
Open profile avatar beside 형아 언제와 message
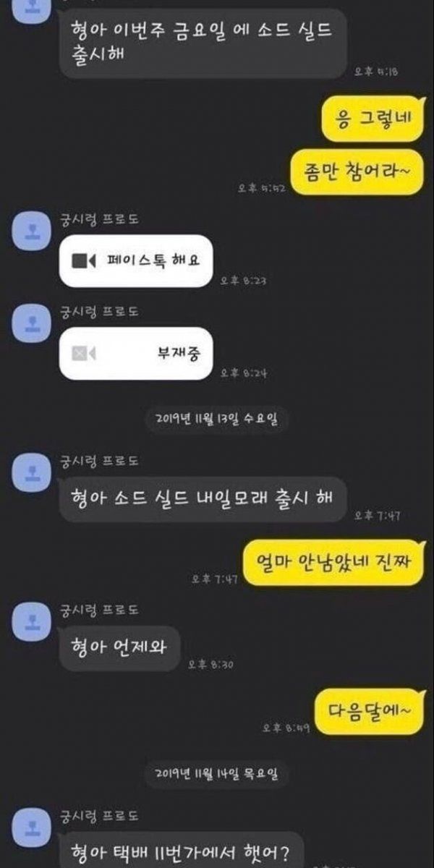[x=32, y=621]
